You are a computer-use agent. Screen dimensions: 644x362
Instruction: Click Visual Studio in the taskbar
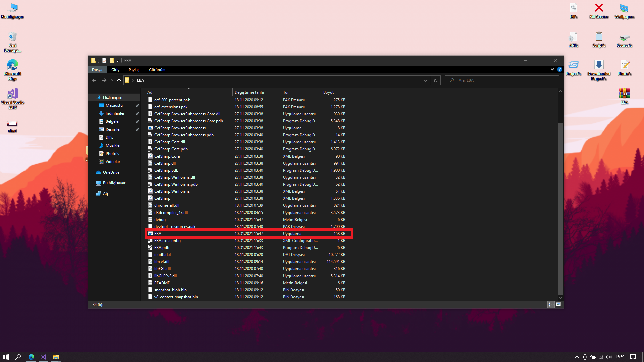click(44, 357)
